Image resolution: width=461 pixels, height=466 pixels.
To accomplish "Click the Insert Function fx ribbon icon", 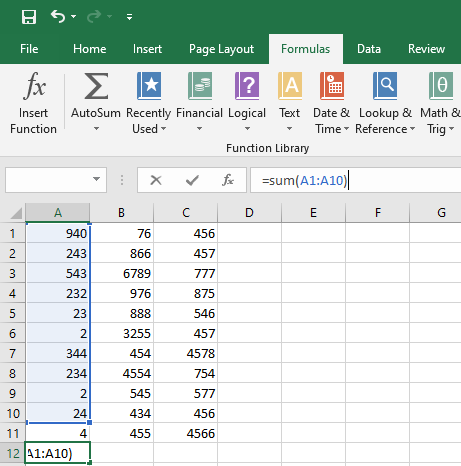I will 34,86.
